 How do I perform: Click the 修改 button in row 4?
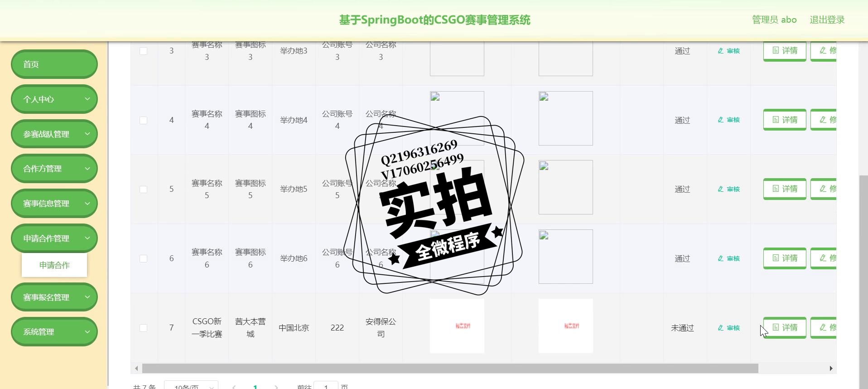pyautogui.click(x=824, y=120)
